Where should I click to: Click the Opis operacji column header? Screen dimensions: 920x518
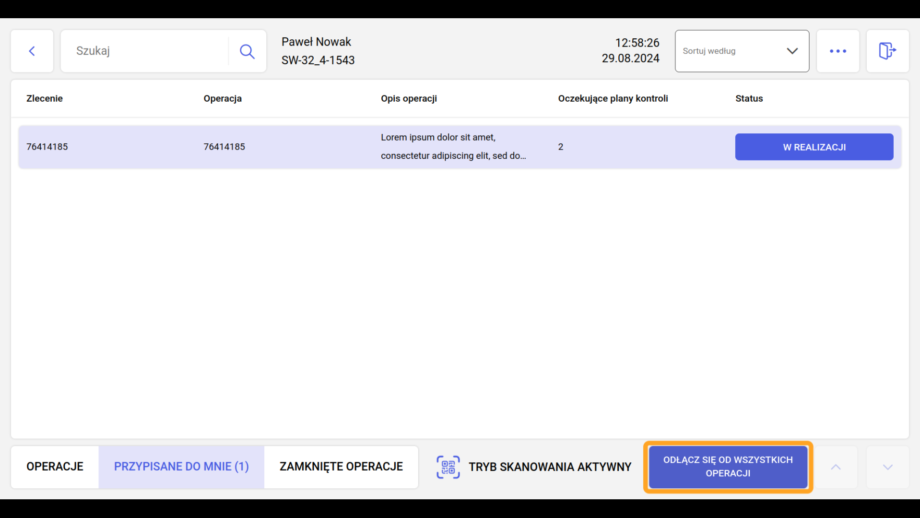click(x=409, y=99)
